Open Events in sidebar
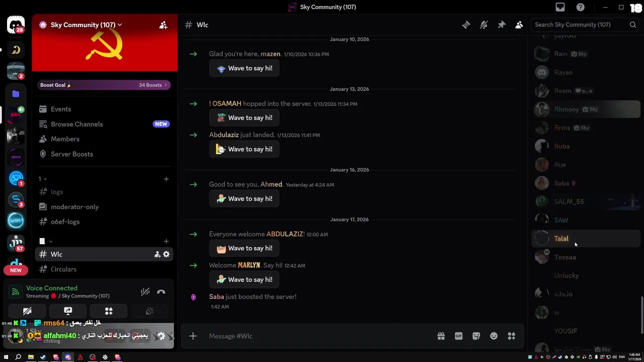Image resolution: width=644 pixels, height=362 pixels. [x=104, y=109]
